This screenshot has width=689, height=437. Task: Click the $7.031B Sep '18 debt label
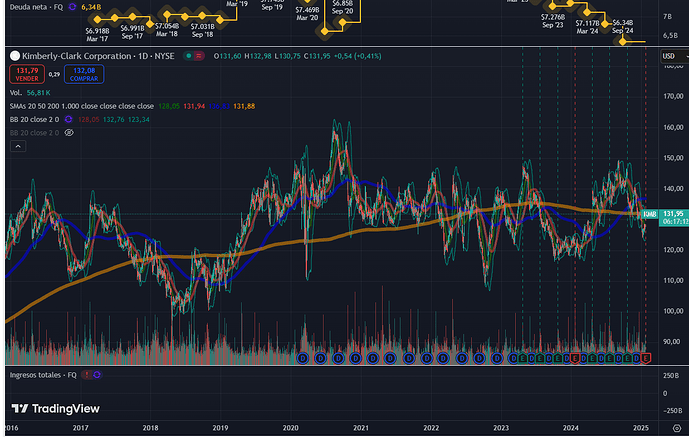(202, 30)
